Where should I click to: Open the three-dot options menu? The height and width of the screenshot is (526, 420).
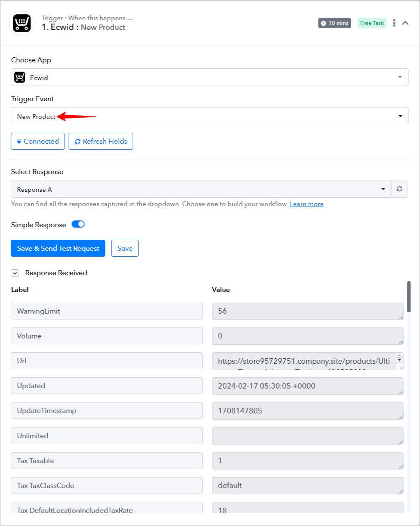(394, 23)
